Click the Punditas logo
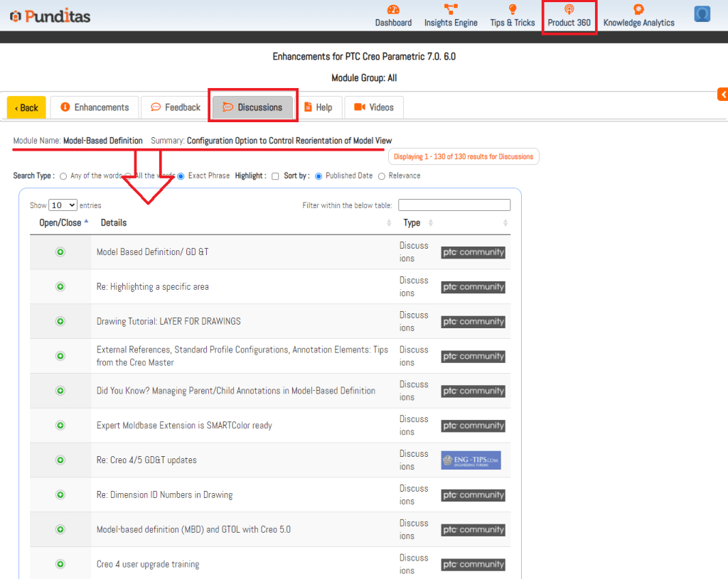Viewport: 728px width, 579px height. [x=50, y=16]
